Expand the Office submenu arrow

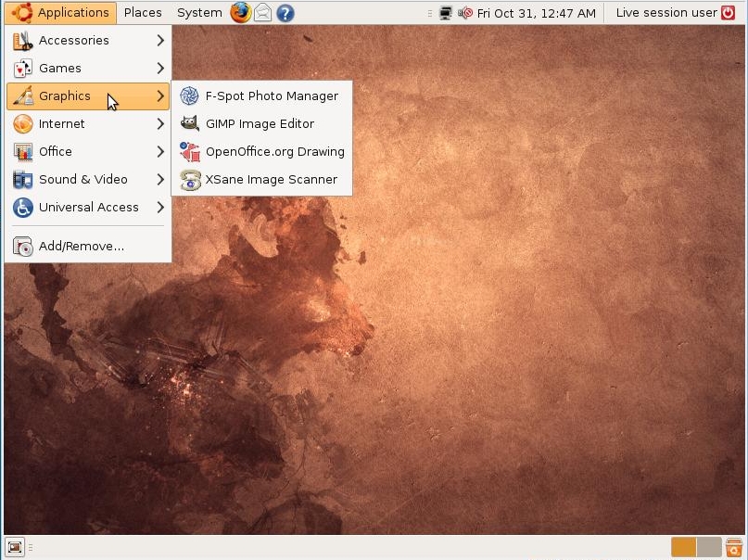[x=160, y=152]
